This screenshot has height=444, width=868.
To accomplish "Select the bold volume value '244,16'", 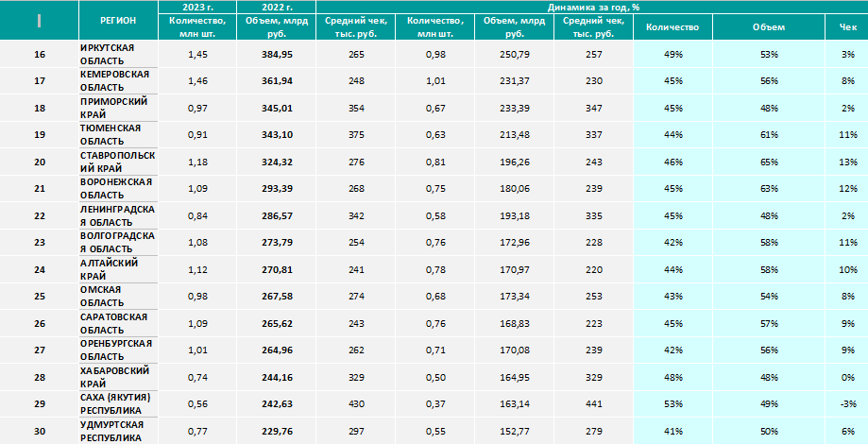I will point(278,377).
